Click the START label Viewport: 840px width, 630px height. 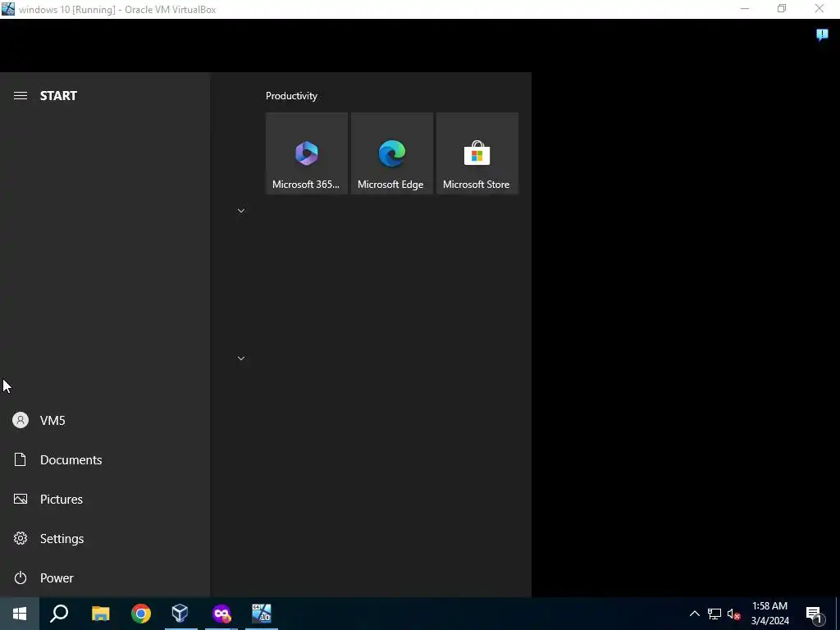pos(58,96)
